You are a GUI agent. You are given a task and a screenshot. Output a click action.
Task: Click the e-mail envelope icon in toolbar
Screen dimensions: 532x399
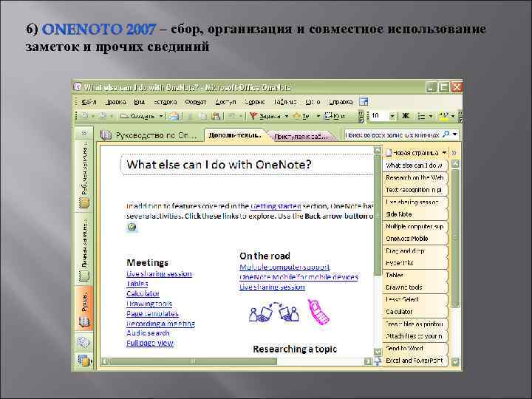coord(174,116)
